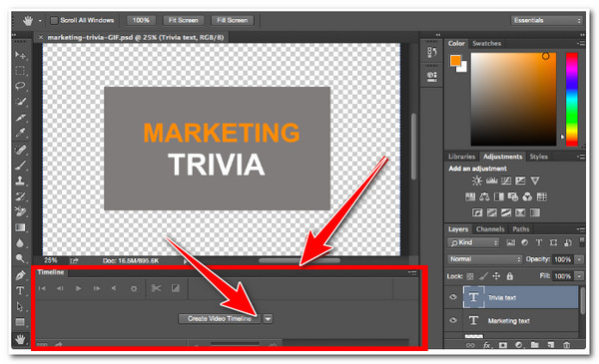599x364 pixels.
Task: Select the Lasso tool
Action: point(20,86)
